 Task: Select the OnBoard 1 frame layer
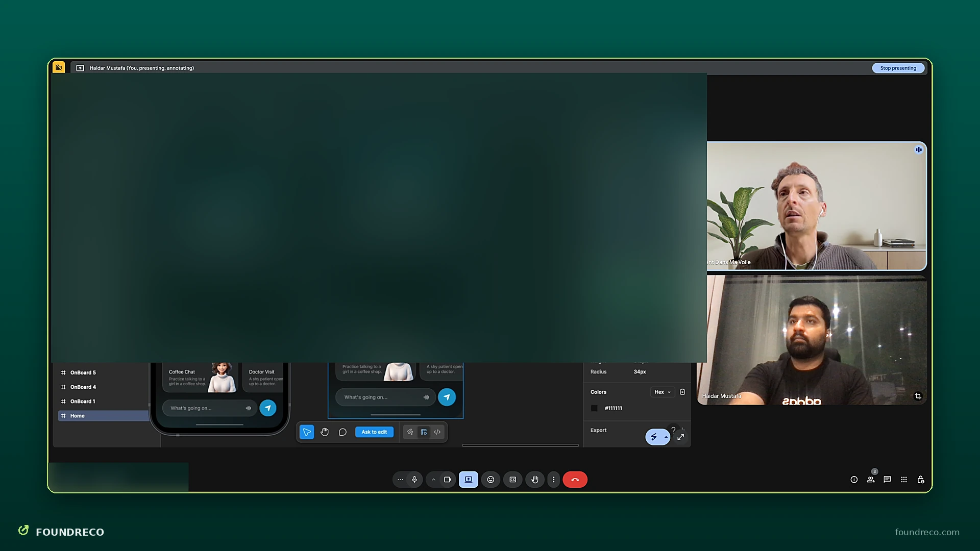[x=104, y=402]
